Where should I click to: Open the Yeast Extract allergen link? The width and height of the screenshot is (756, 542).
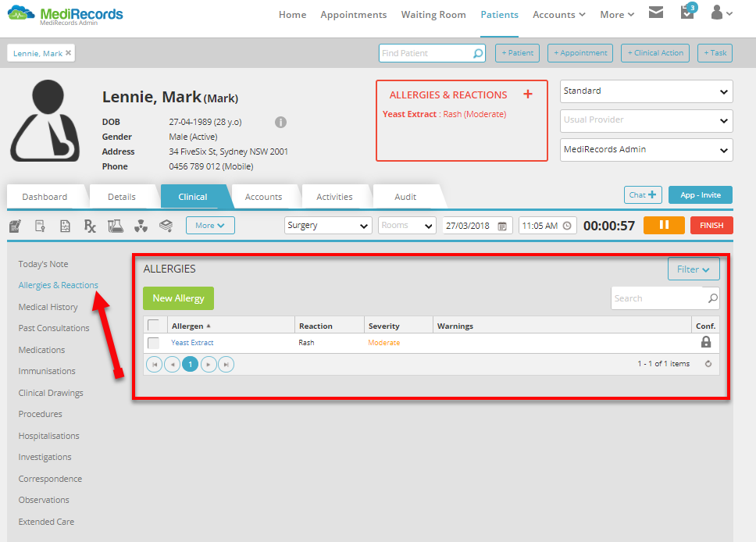(x=192, y=342)
